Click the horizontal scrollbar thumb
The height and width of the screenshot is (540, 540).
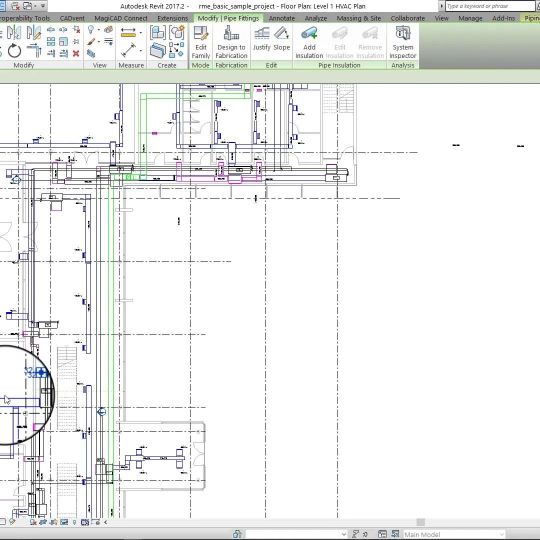tap(420, 522)
